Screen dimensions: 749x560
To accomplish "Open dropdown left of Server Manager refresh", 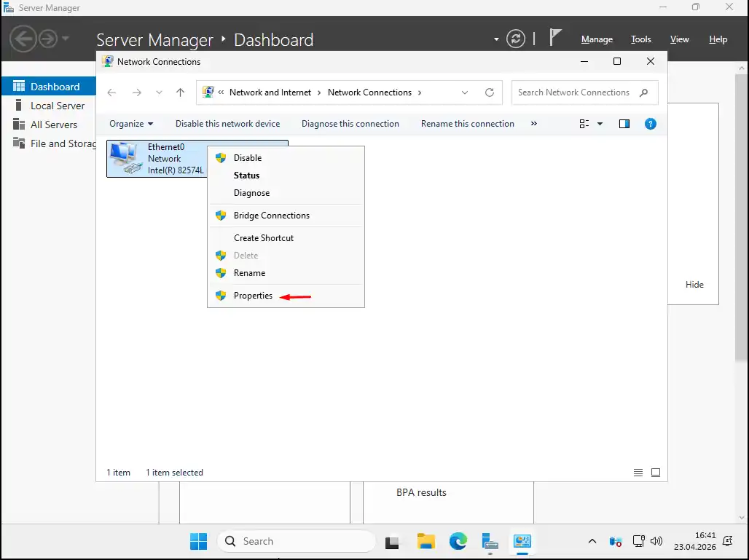I will (x=496, y=39).
